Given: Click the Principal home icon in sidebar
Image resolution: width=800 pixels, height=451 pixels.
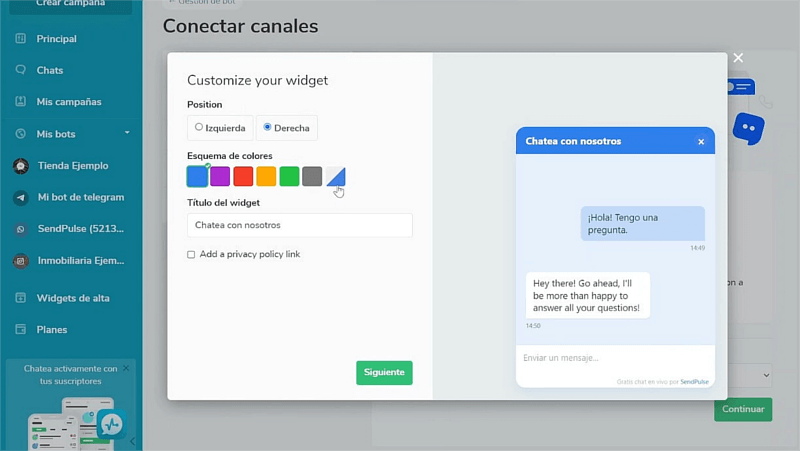Looking at the screenshot, I should tap(20, 39).
